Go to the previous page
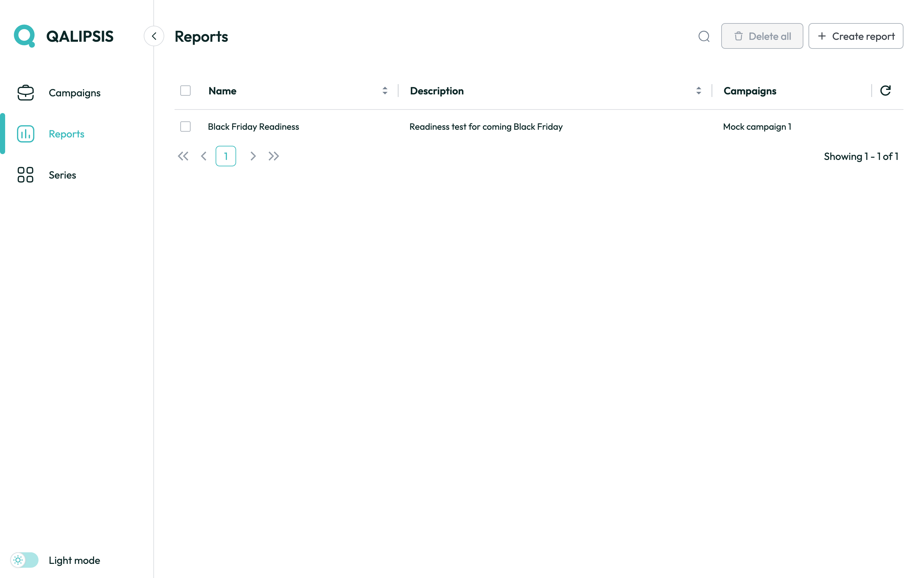This screenshot has width=924, height=578. click(204, 156)
